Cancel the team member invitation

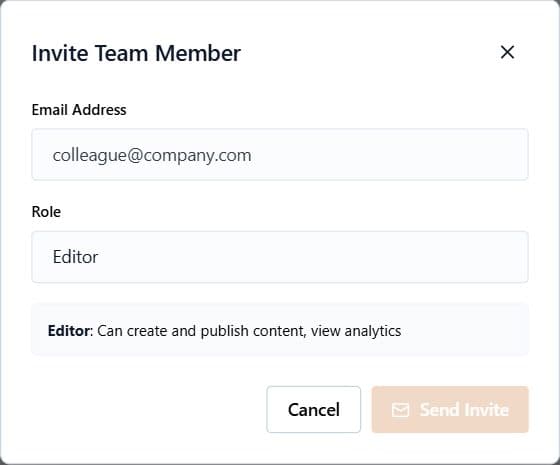314,409
